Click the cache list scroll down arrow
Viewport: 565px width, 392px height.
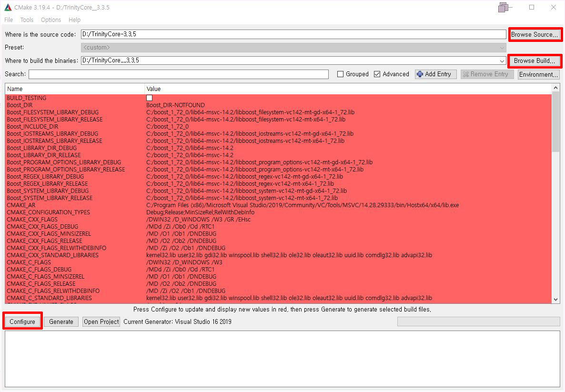(555, 300)
